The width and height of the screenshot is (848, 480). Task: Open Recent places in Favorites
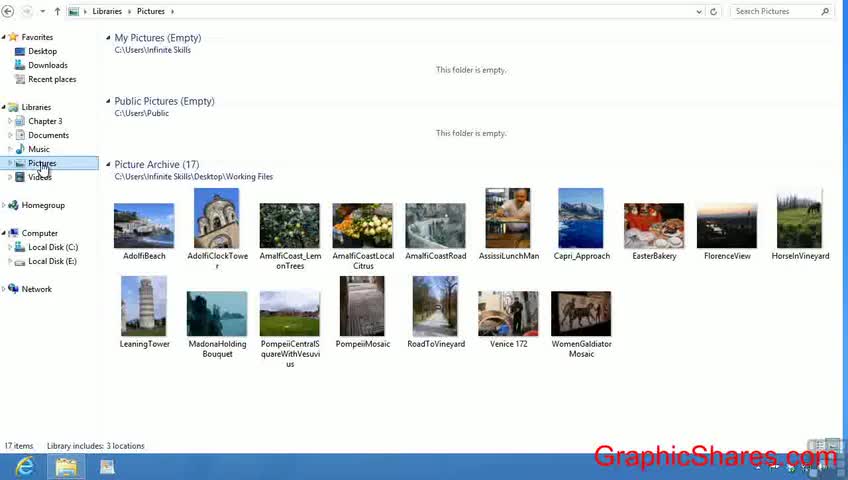(52, 79)
